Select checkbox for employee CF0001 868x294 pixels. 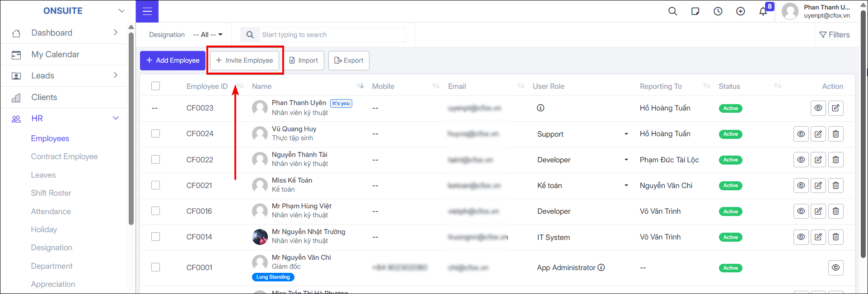point(156,267)
